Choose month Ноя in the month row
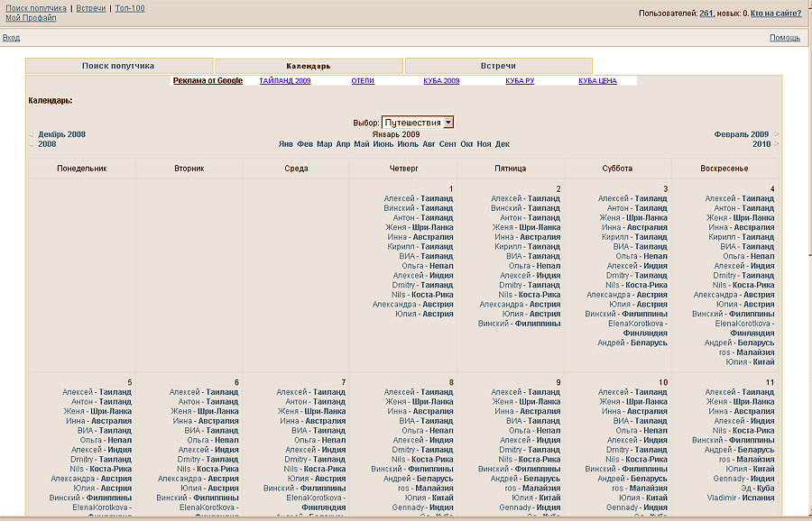812x521 pixels. tap(484, 144)
